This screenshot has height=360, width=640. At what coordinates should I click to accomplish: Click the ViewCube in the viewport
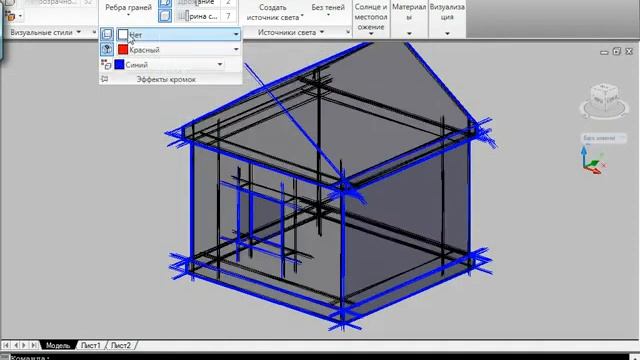pyautogui.click(x=604, y=101)
